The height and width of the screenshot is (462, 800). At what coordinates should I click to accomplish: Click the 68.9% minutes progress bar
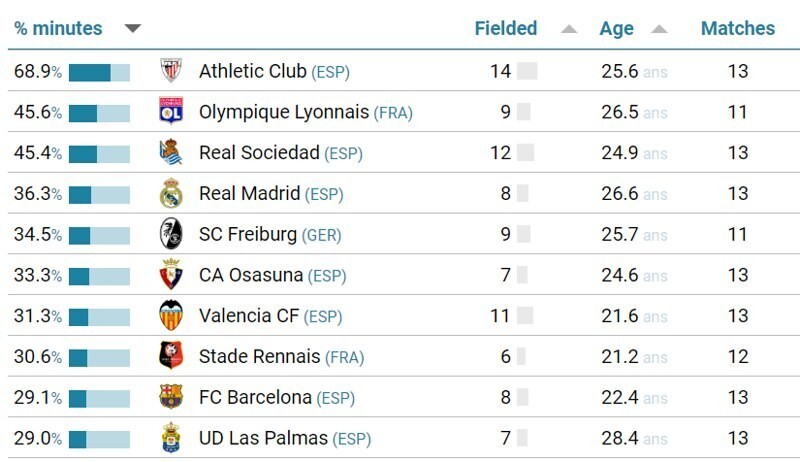click(x=99, y=72)
